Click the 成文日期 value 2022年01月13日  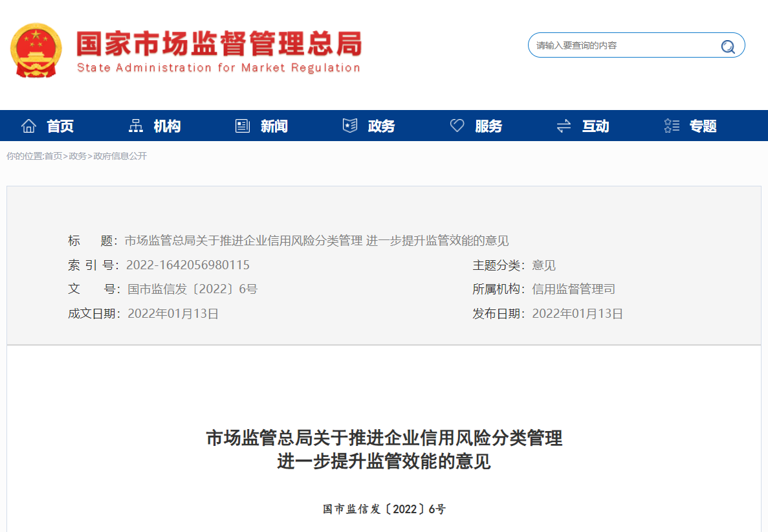coord(173,313)
